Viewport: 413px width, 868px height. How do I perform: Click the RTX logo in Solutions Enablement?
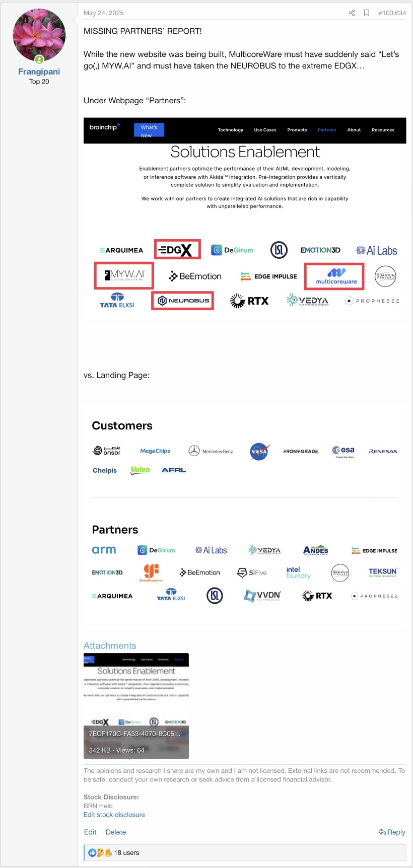249,301
